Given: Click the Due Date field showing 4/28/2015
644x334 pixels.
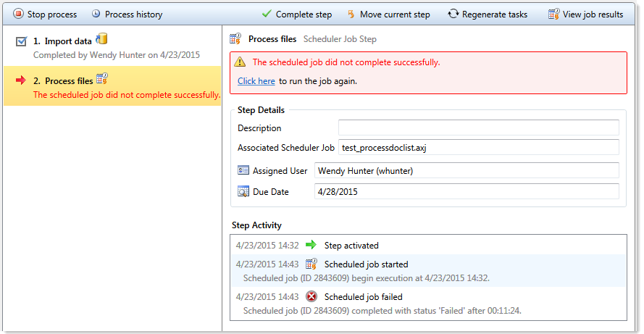Looking at the screenshot, I should [467, 192].
